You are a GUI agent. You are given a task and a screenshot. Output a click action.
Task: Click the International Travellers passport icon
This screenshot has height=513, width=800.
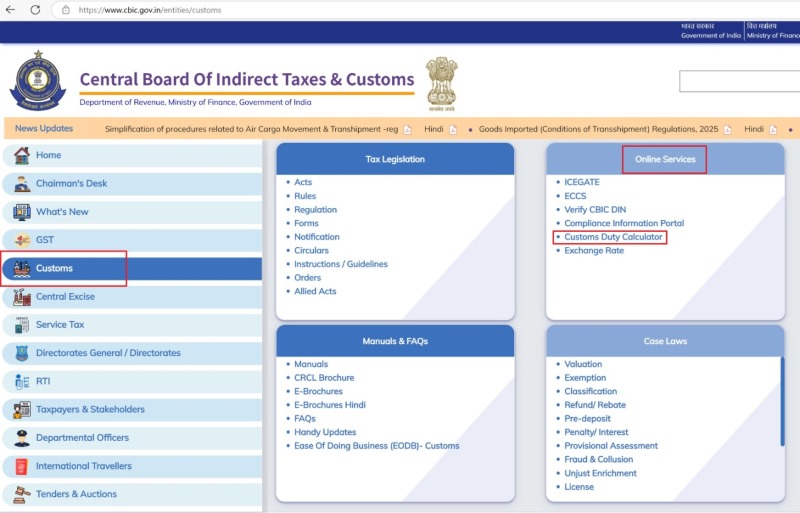21,466
